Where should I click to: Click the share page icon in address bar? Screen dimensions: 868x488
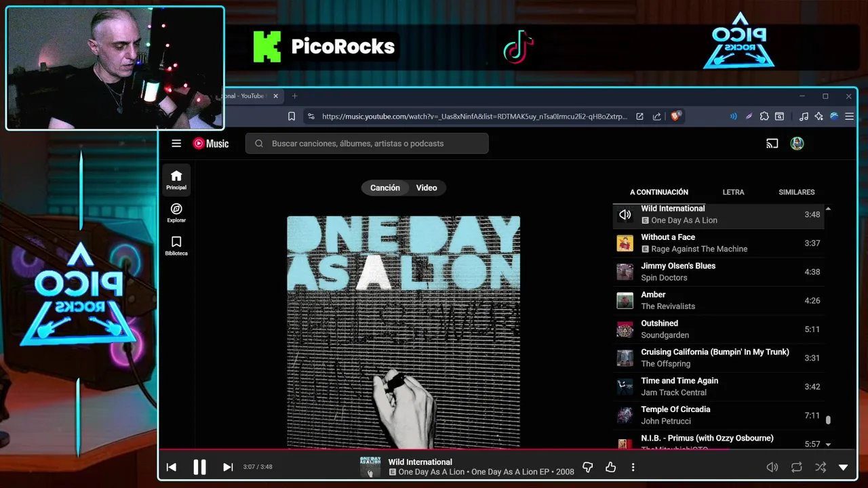(x=656, y=117)
